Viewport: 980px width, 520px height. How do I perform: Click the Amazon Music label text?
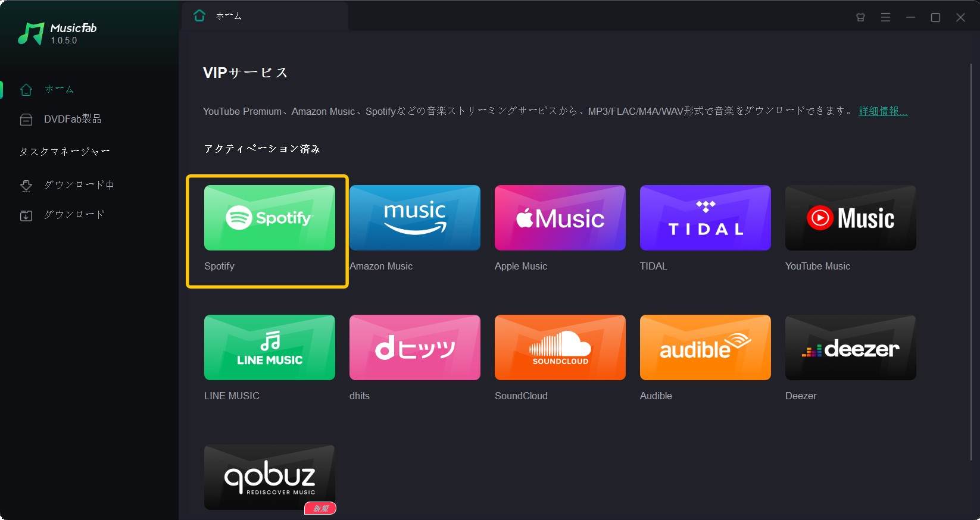point(381,266)
